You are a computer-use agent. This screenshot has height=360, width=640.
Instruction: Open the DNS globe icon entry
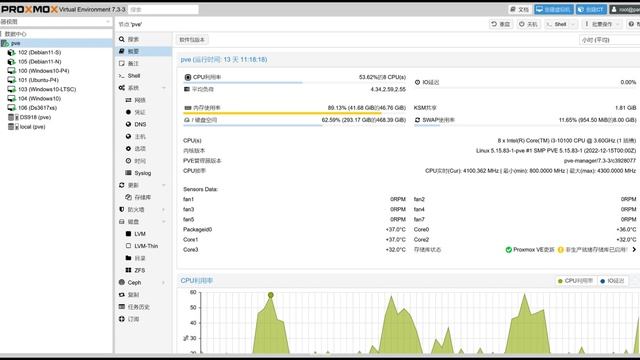[x=128, y=124]
